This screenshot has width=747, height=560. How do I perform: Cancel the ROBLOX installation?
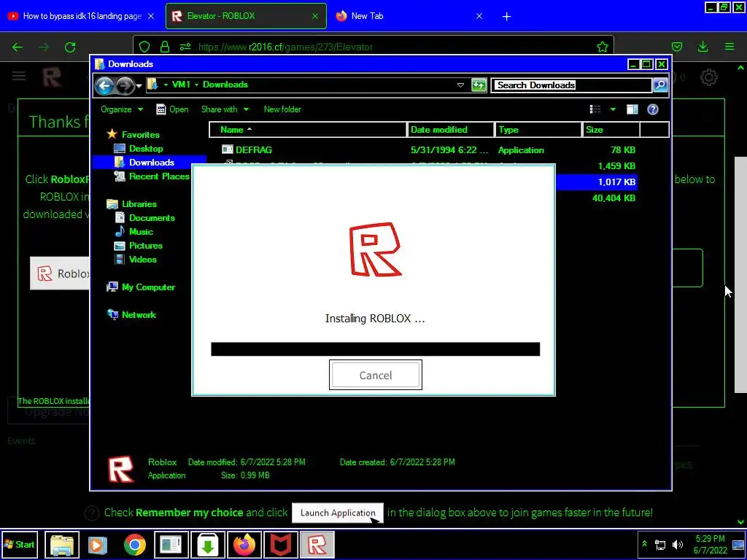pos(376,375)
